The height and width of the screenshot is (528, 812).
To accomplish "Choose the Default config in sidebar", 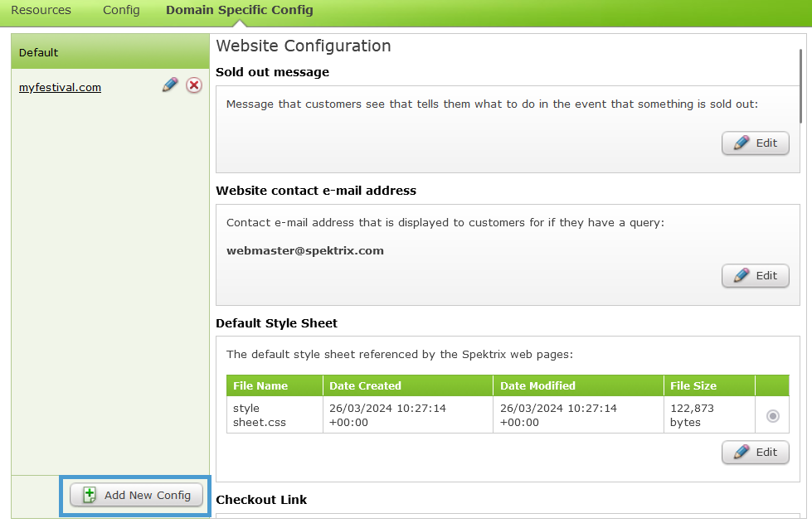I will pos(110,52).
